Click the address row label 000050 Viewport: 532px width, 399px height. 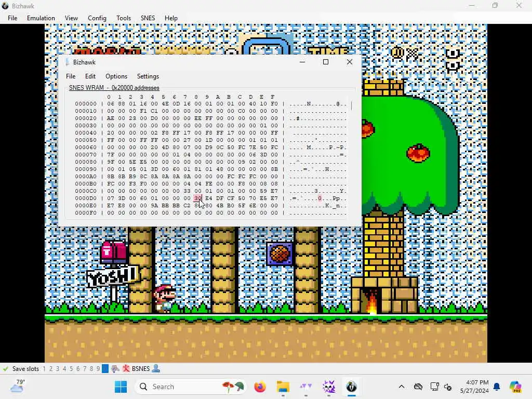point(86,140)
